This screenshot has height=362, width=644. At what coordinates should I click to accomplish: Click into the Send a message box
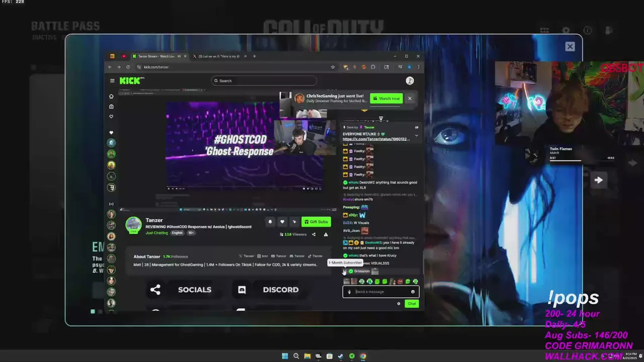tap(381, 292)
